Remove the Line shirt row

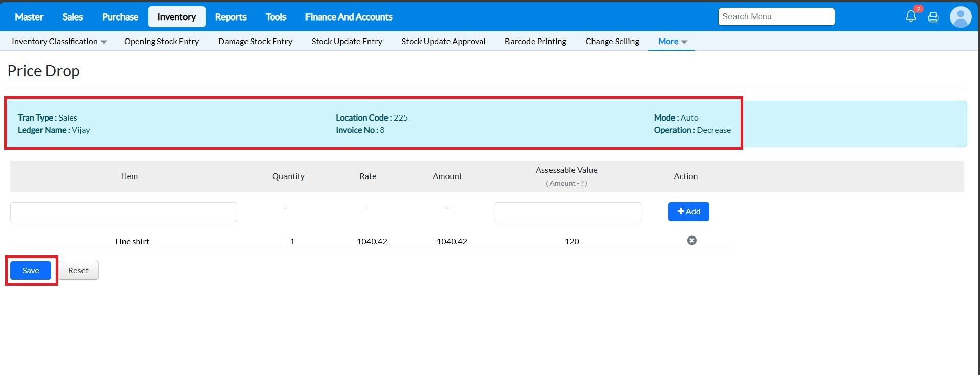point(691,241)
